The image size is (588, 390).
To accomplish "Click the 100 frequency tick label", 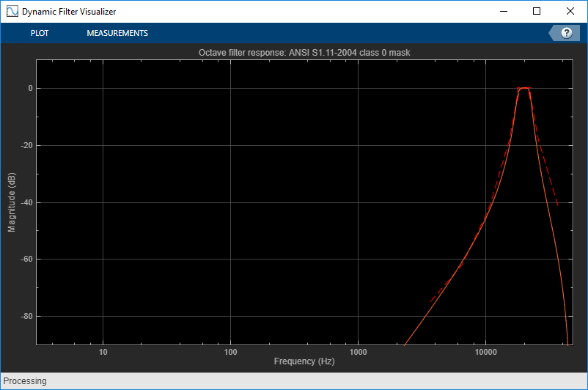I will [231, 352].
